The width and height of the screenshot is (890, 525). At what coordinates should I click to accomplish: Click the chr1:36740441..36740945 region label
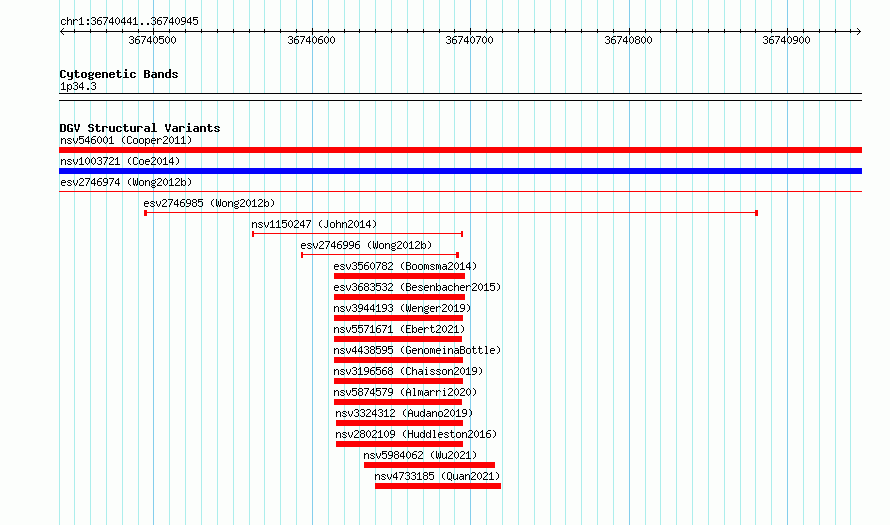tap(129, 22)
